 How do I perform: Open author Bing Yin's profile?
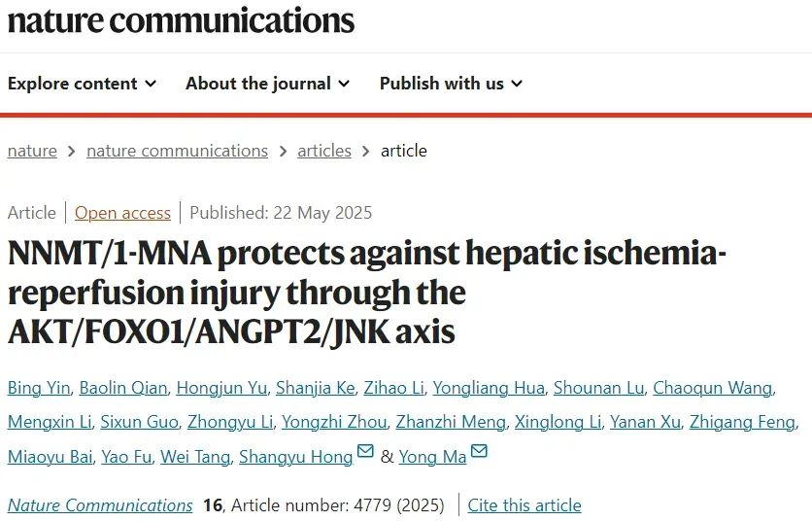(38, 389)
